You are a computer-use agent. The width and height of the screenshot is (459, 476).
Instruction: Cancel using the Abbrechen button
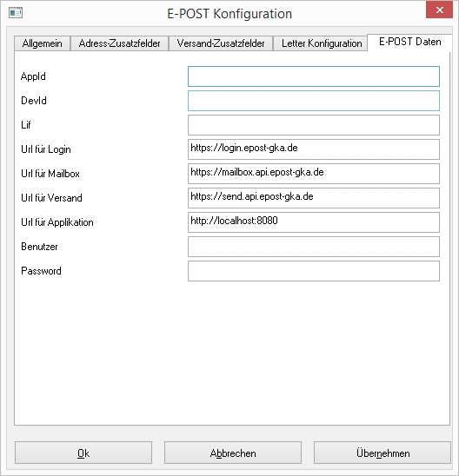[x=233, y=453]
